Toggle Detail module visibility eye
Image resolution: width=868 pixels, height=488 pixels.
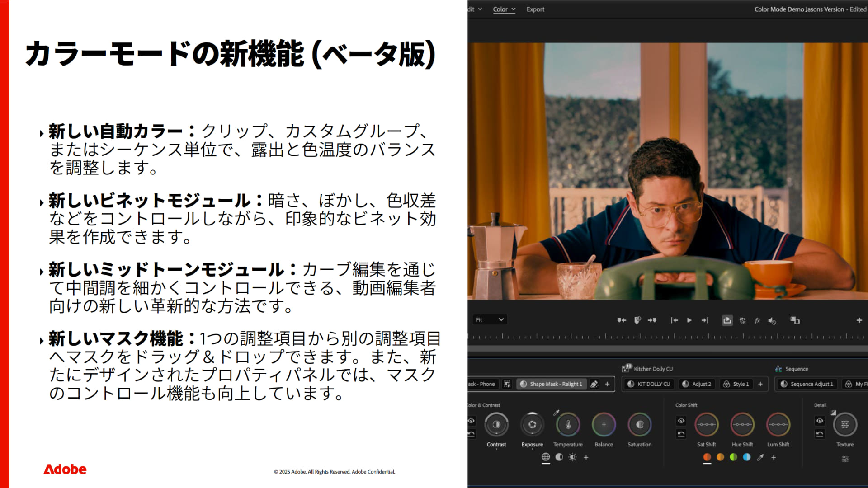pos(820,421)
